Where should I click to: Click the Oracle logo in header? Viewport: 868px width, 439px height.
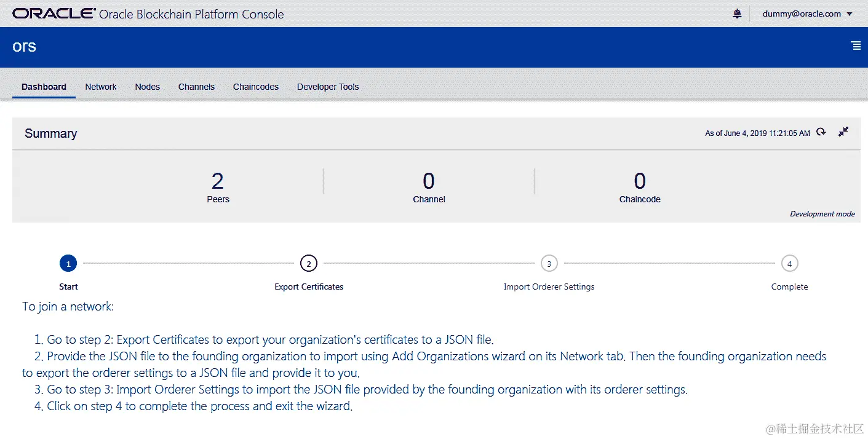54,14
